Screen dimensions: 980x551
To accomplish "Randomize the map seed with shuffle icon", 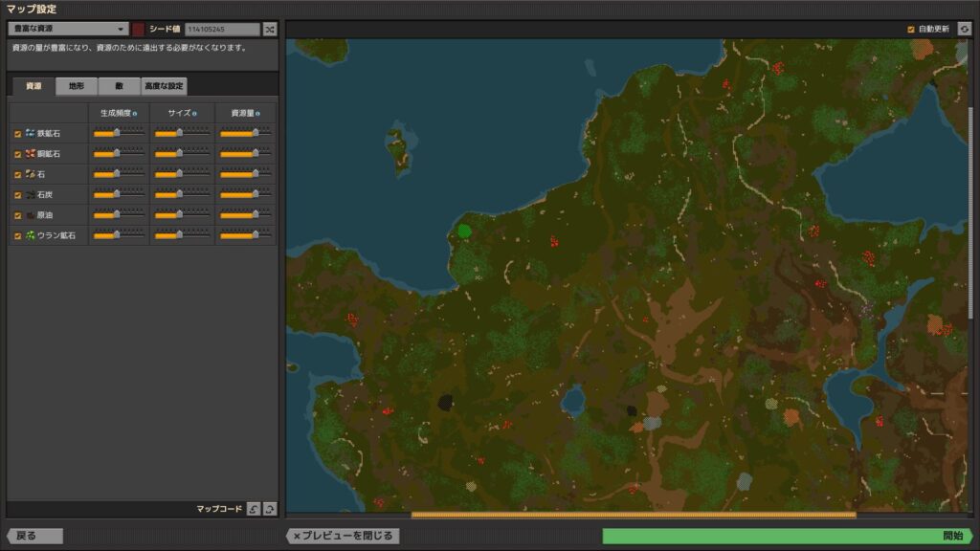I will coord(269,30).
